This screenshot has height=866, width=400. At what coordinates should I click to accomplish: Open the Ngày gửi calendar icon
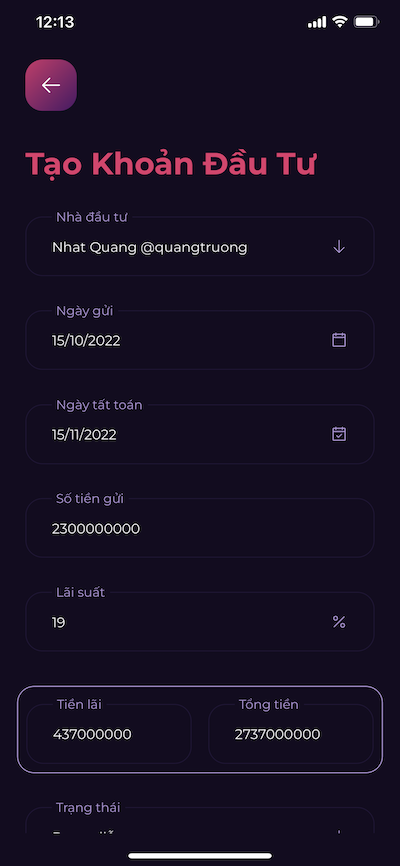point(339,340)
